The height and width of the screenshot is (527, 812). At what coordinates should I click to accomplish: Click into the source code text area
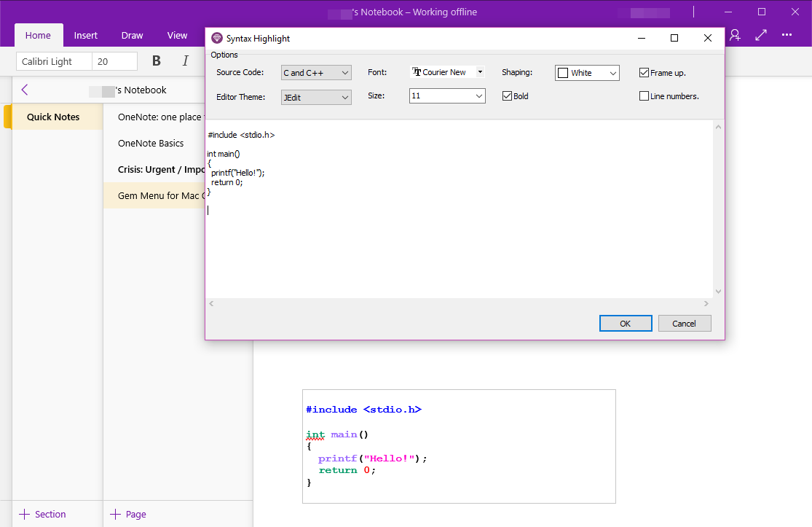tap(459, 209)
